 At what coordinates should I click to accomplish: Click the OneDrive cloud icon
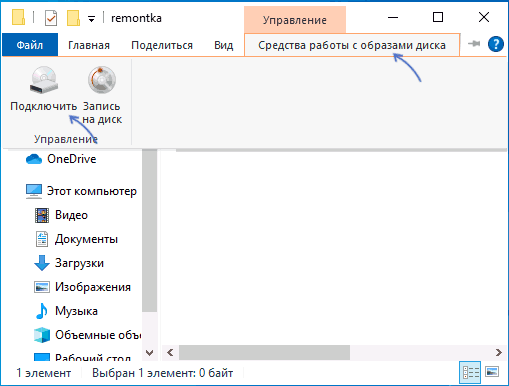point(34,159)
